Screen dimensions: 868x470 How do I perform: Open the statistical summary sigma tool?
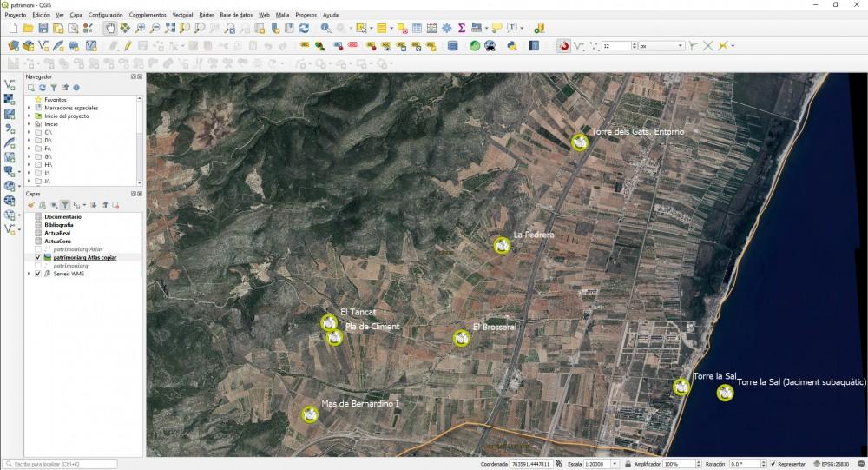(x=462, y=29)
